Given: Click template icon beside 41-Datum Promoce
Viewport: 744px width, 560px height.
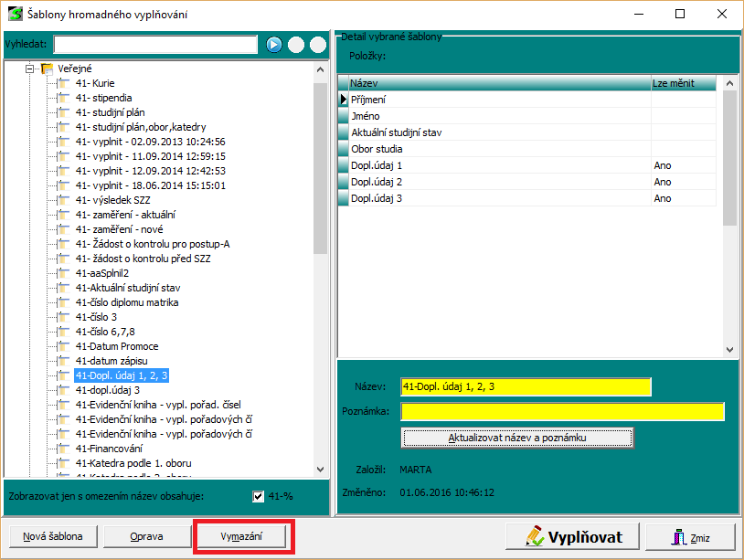Looking at the screenshot, I should coord(63,346).
